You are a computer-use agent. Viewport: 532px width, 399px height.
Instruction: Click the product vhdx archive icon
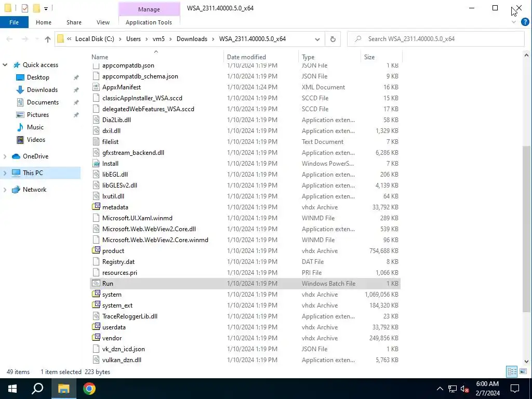coord(96,250)
